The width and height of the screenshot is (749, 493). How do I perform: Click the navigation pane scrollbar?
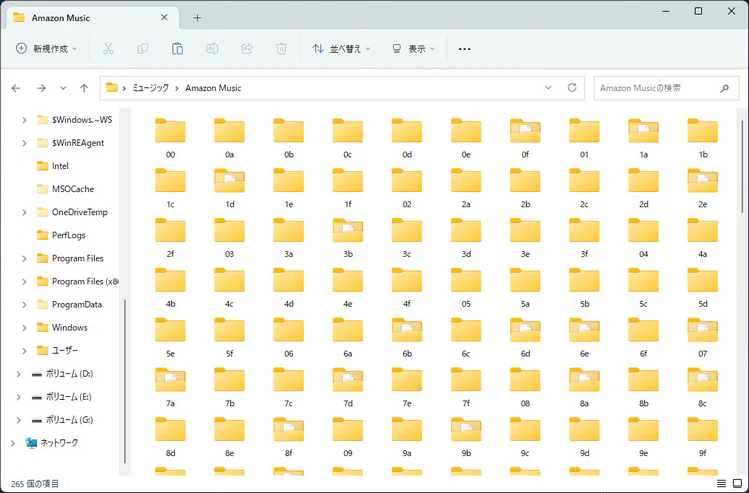[x=125, y=381]
